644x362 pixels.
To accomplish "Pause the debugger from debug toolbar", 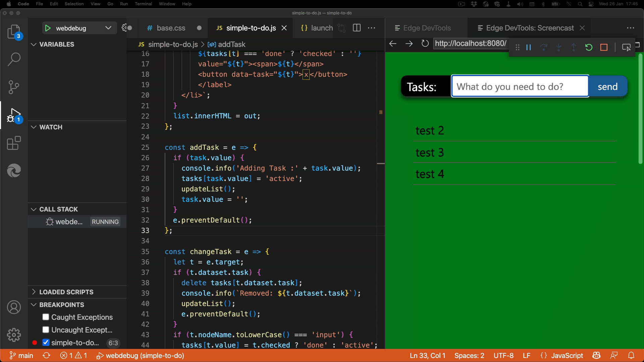I will [x=529, y=47].
